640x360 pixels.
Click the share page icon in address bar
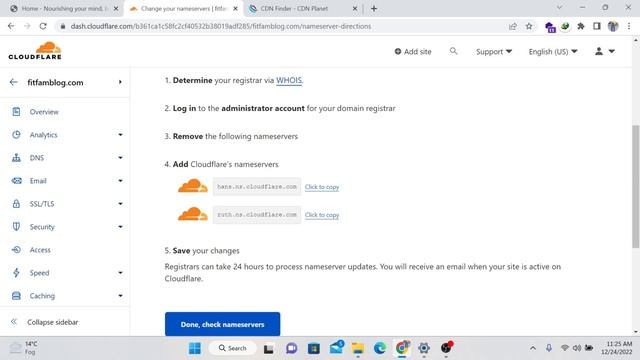513,26
